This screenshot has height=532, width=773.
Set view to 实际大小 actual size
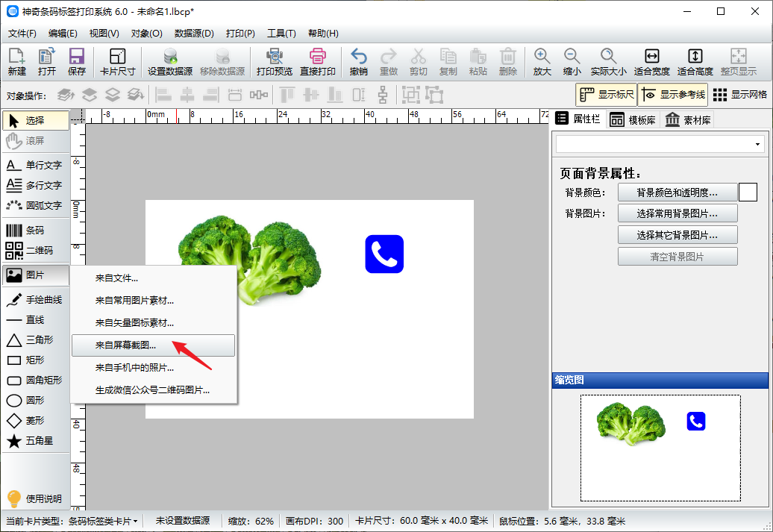click(608, 62)
